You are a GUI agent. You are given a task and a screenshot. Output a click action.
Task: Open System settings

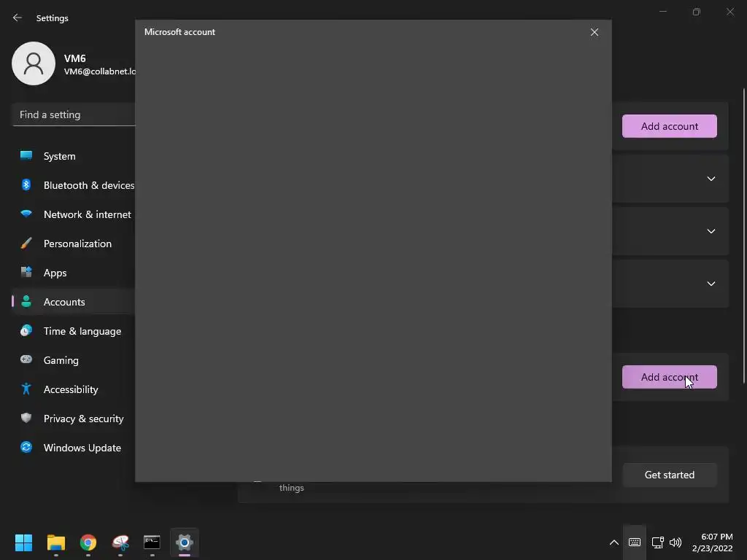point(74,156)
